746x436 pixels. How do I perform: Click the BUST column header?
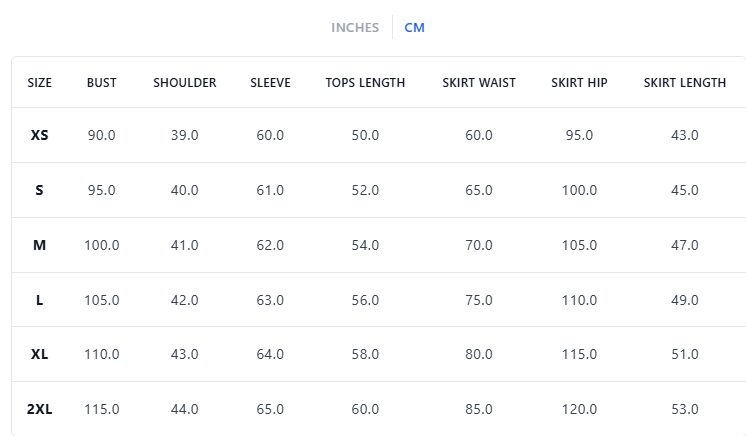pyautogui.click(x=101, y=83)
